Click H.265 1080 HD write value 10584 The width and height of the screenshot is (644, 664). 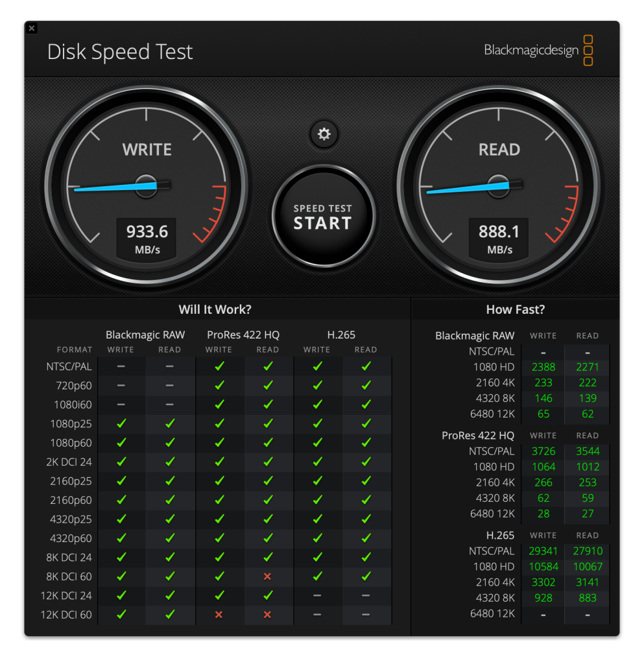point(543,567)
